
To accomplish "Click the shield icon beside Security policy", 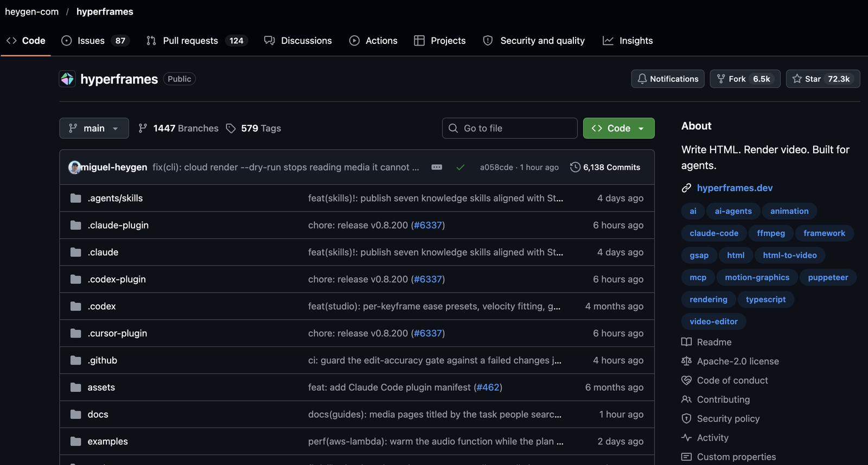I will 686,418.
